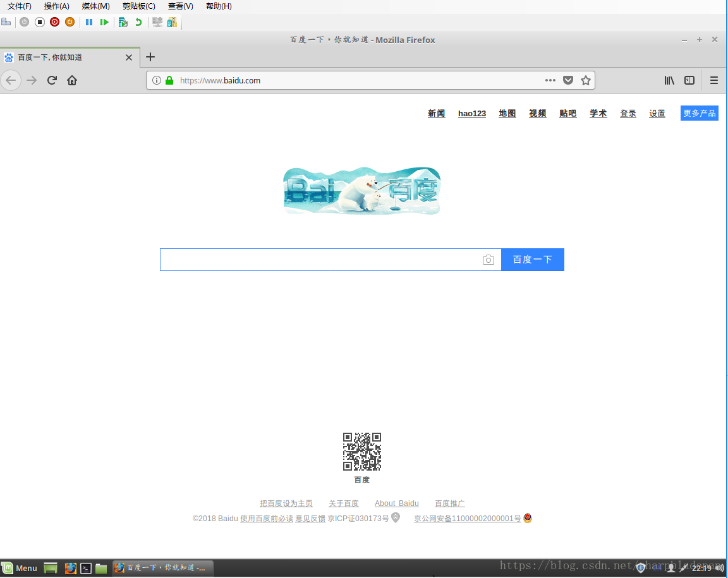Click the 使用百度前必读 link
Screen dimensions: 728x578
click(267, 519)
